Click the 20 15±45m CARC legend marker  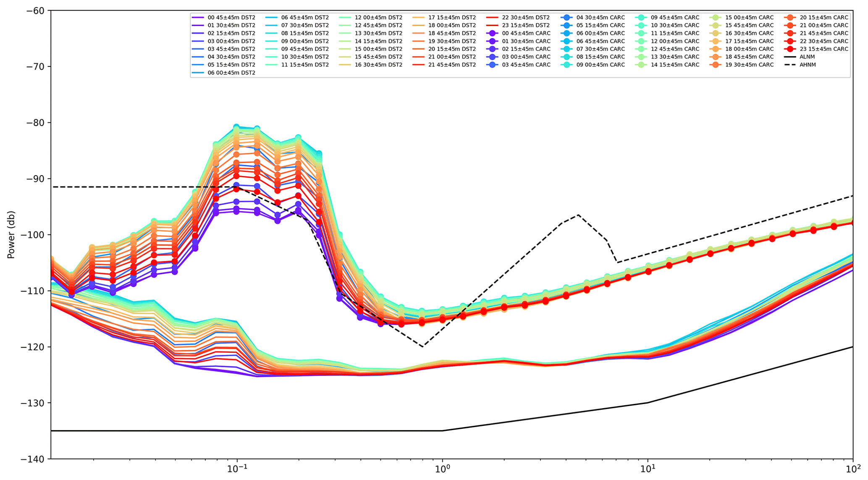click(790, 18)
